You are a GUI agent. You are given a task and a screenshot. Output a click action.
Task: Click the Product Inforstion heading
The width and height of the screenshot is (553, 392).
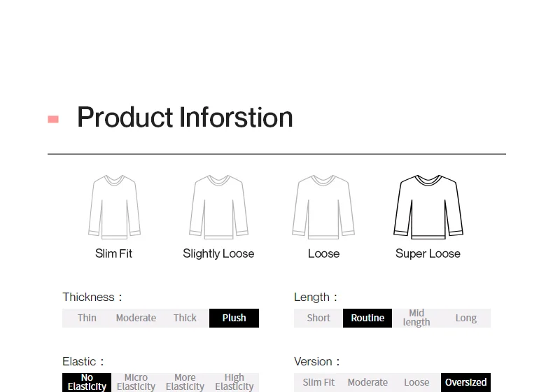click(x=185, y=118)
